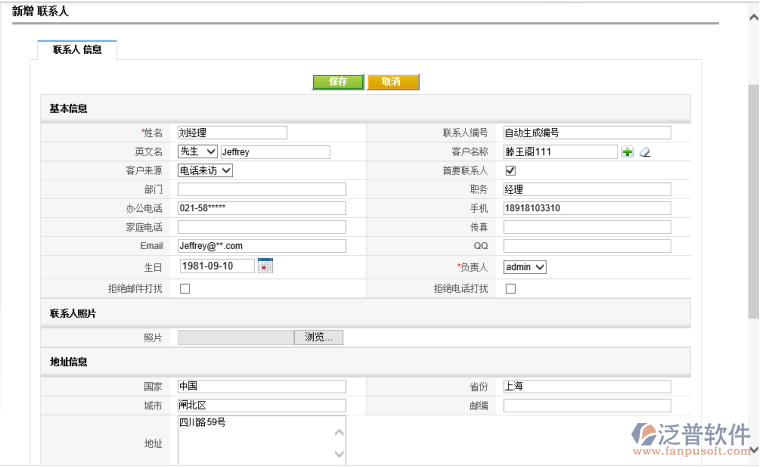Click the green plus icon beside 客户名称
Image resolution: width=761 pixels, height=467 pixels.
628,152
